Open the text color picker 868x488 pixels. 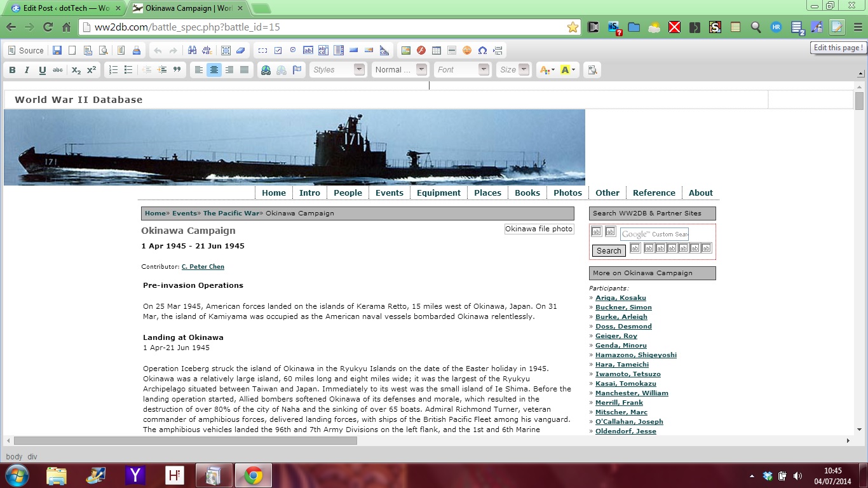546,70
